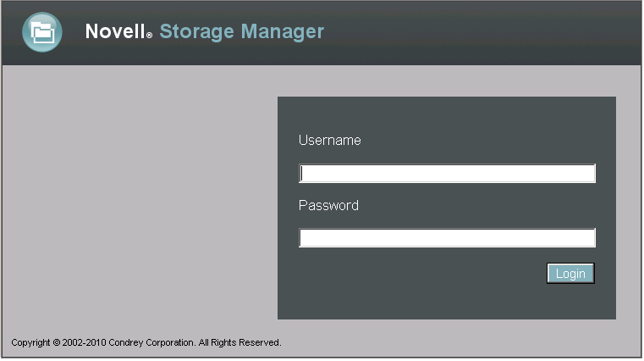Click the copyright notice in the footer

[146, 343]
